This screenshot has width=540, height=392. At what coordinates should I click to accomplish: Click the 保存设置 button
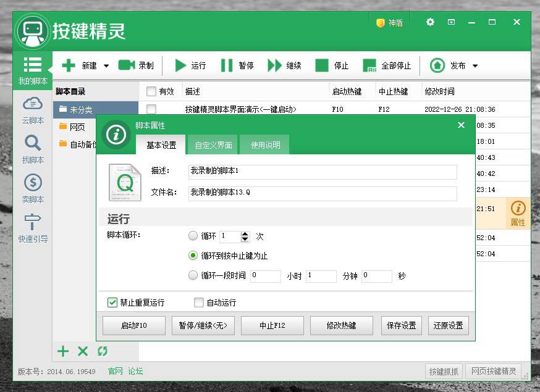point(402,325)
